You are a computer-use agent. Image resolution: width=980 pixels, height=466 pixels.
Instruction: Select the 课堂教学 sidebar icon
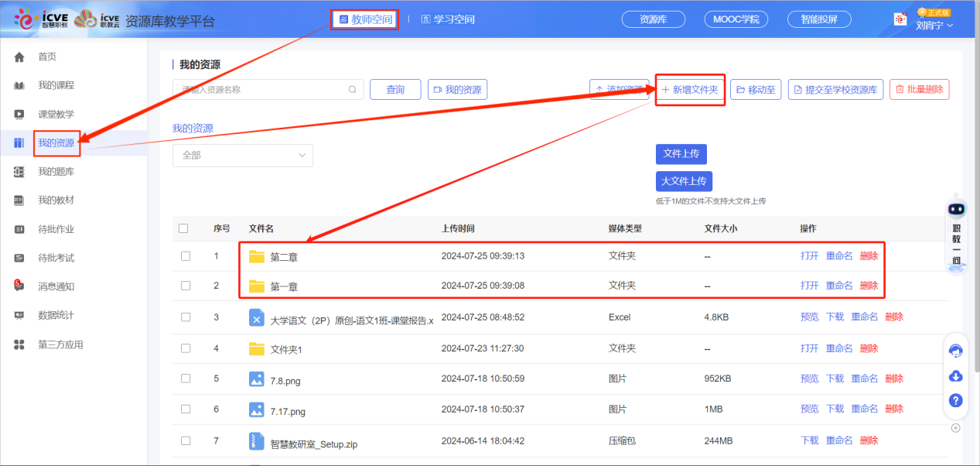(18, 113)
